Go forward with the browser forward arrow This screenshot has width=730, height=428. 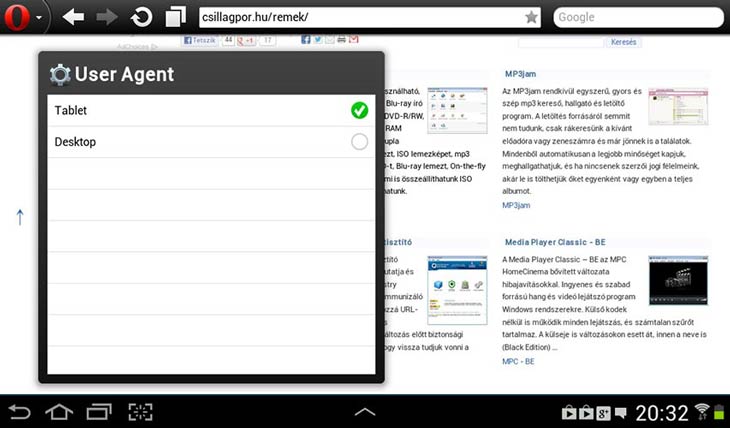[107, 17]
